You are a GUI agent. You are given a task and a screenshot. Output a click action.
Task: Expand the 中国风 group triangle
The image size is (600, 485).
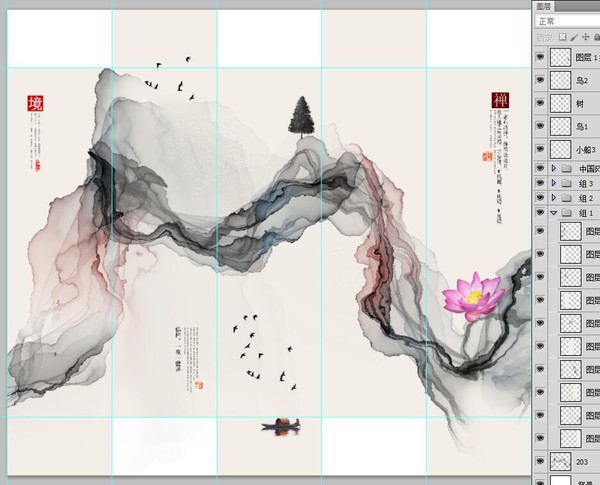[x=554, y=168]
